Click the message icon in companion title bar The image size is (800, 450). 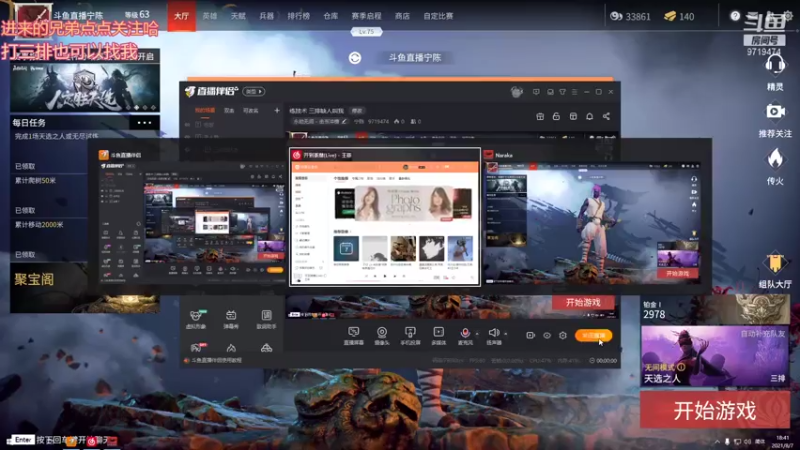[x=536, y=92]
